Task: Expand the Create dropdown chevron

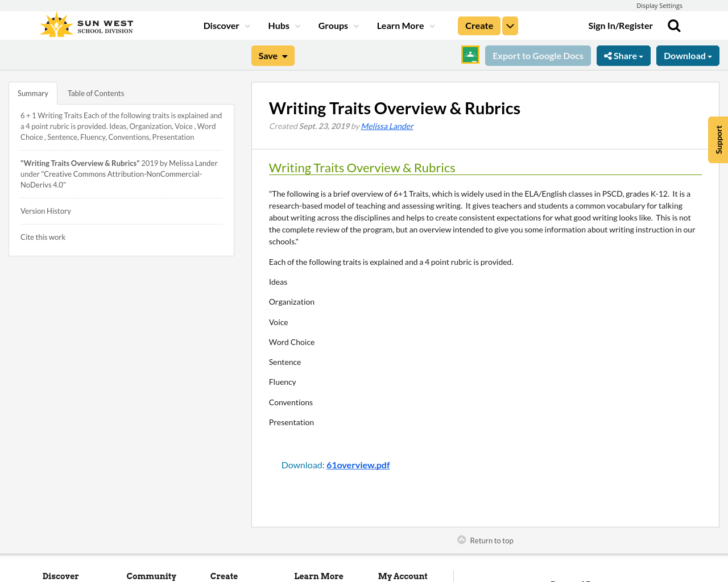Action: click(x=510, y=24)
